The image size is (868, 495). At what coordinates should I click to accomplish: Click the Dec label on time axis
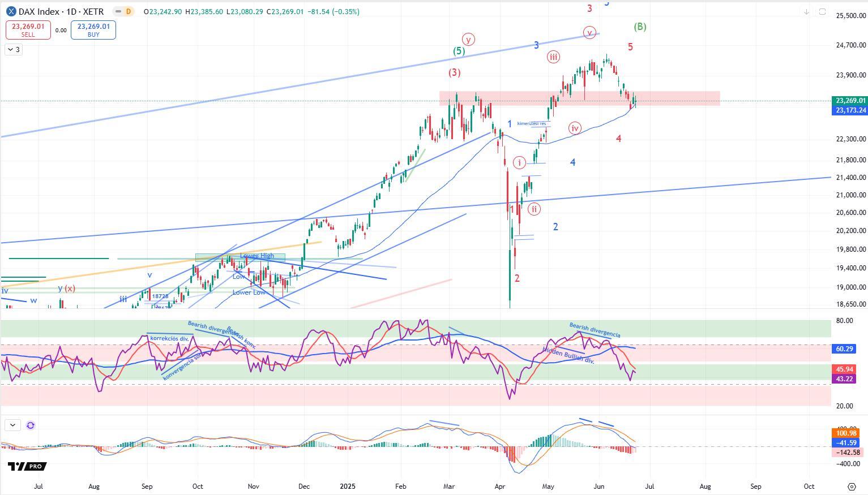point(304,486)
